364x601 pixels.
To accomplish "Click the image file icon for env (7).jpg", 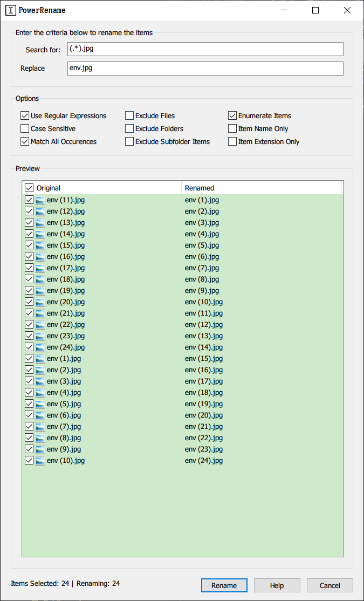I will click(40, 427).
